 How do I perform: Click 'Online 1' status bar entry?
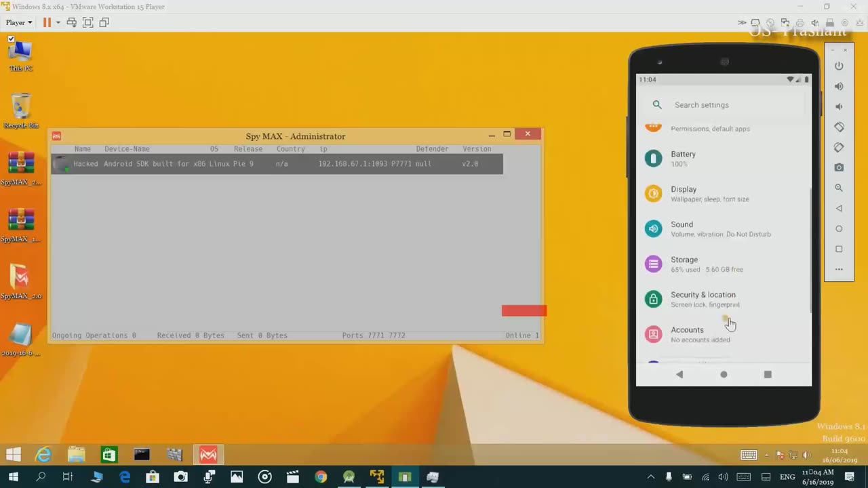522,335
